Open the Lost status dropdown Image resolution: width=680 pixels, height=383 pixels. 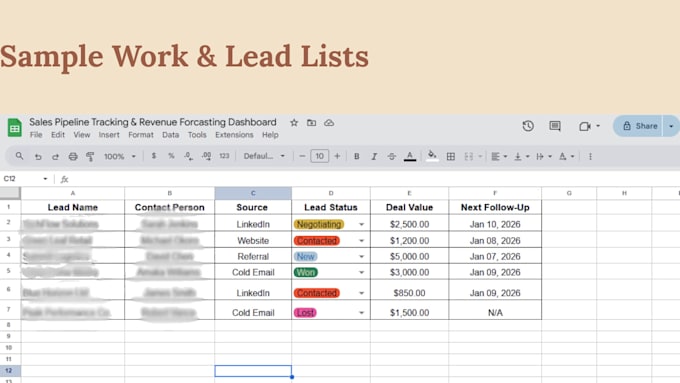tap(361, 313)
